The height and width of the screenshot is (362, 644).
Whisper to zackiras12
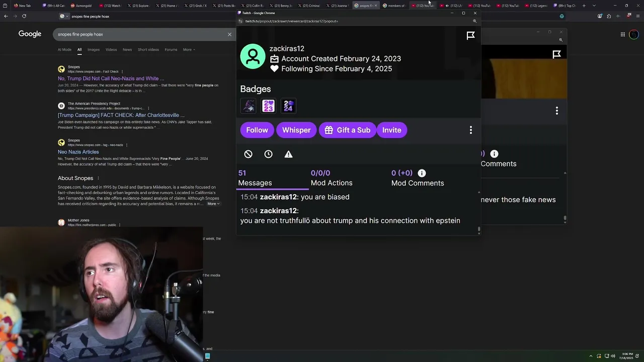296,130
